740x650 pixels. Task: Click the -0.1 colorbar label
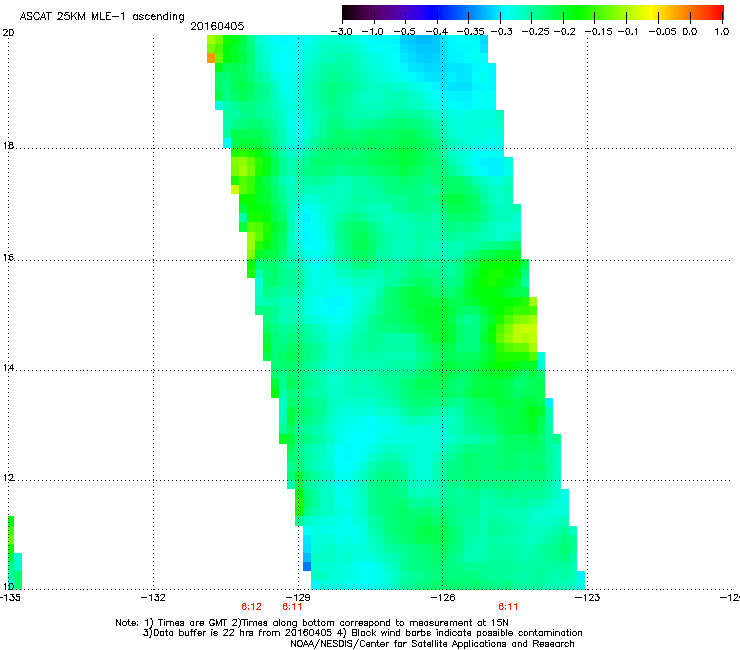(628, 32)
